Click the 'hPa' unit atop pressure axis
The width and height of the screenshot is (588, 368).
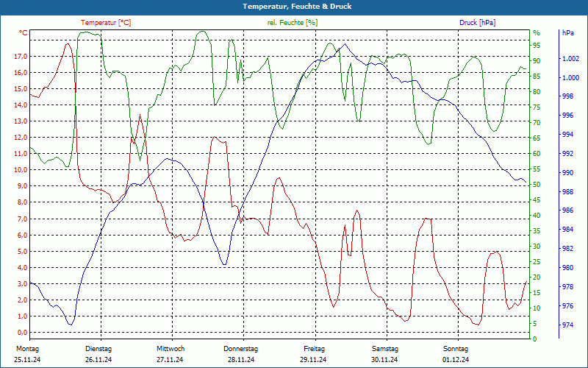coord(568,33)
